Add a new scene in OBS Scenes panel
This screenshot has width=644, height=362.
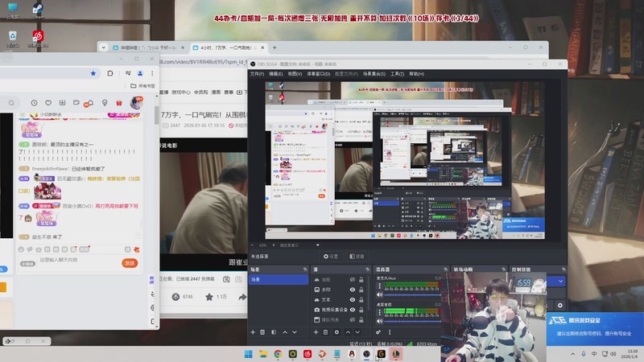pos(253,332)
